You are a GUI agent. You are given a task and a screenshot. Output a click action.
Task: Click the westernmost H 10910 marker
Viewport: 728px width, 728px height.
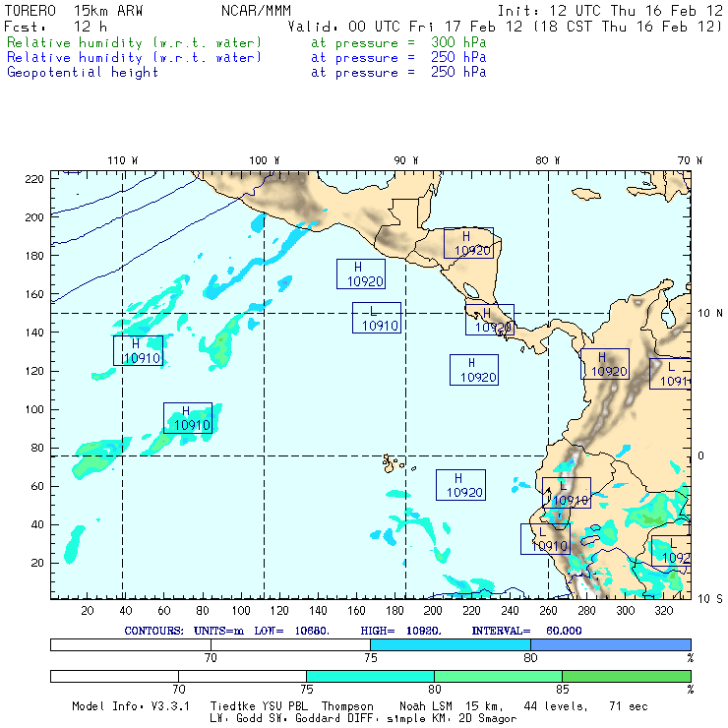138,351
